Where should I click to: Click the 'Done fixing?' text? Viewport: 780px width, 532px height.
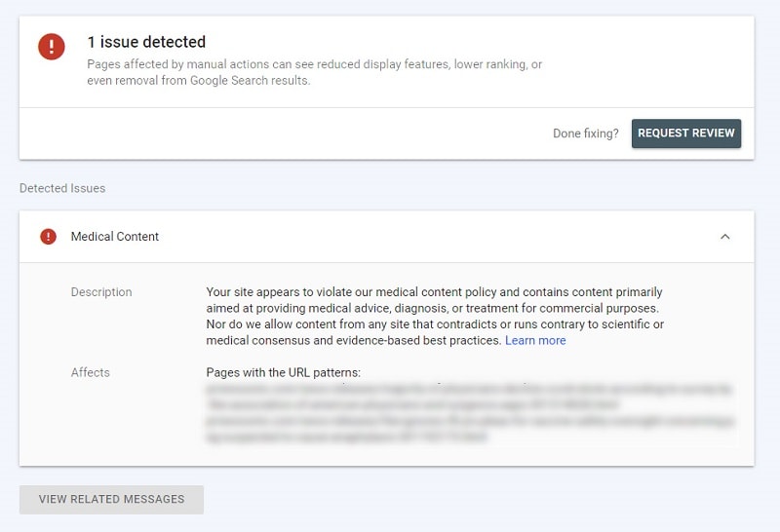585,133
